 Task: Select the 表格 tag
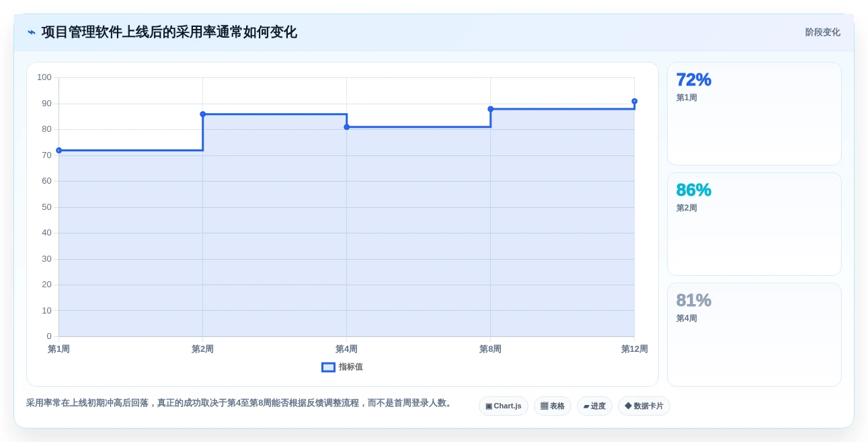click(553, 406)
